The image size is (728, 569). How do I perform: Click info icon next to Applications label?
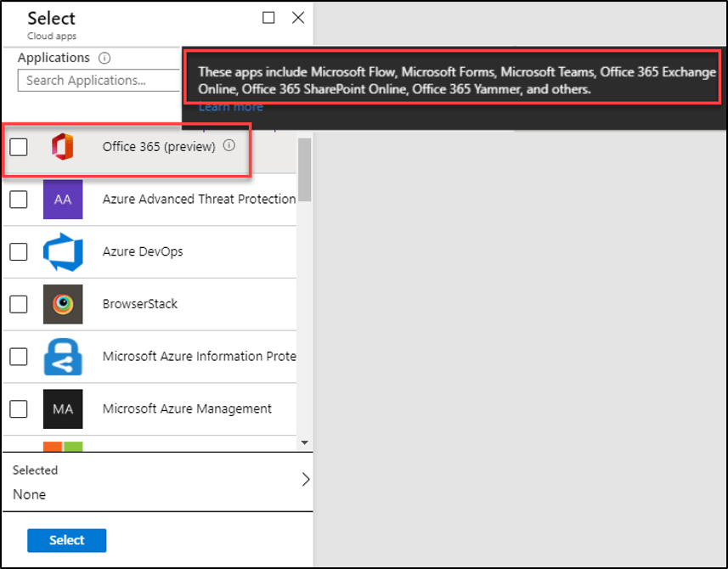pos(104,59)
